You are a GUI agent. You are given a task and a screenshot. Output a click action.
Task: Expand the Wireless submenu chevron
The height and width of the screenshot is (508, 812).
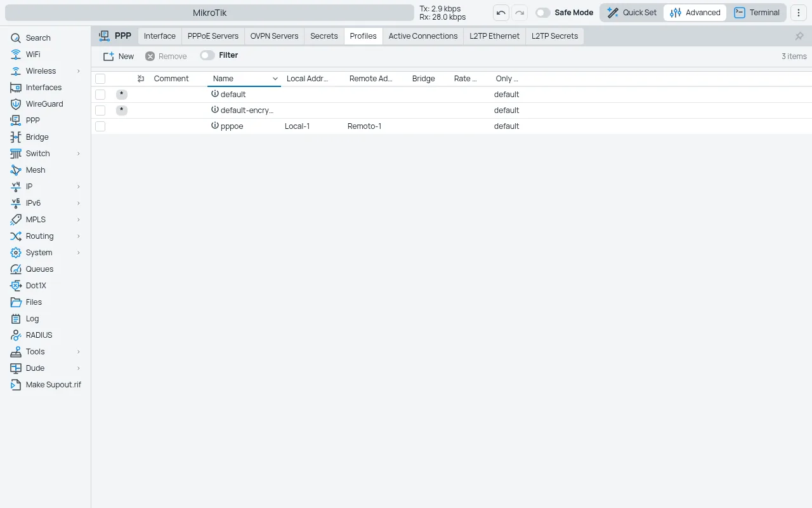[79, 71]
